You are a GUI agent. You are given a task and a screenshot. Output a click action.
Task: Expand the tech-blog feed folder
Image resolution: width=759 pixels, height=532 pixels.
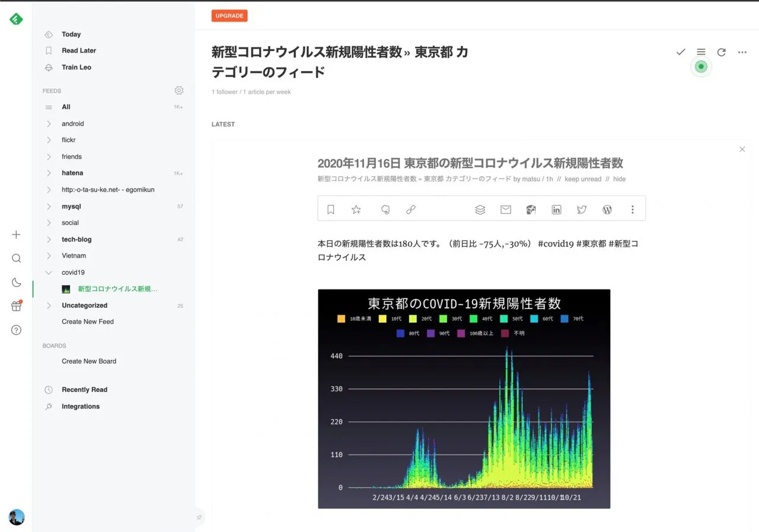[x=49, y=240]
